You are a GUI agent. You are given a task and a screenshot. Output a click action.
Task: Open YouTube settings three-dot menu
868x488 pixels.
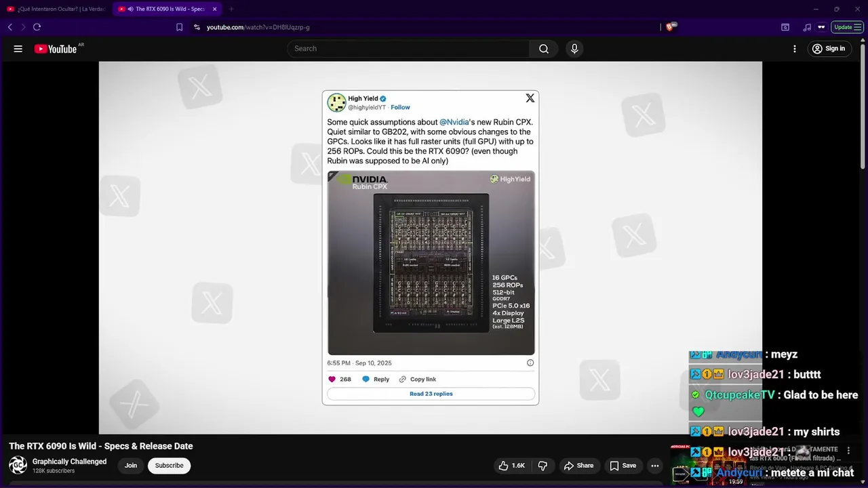(795, 49)
